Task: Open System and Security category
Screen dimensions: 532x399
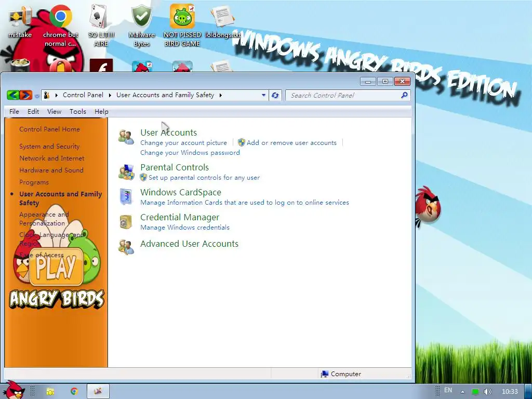Action: 49,146
